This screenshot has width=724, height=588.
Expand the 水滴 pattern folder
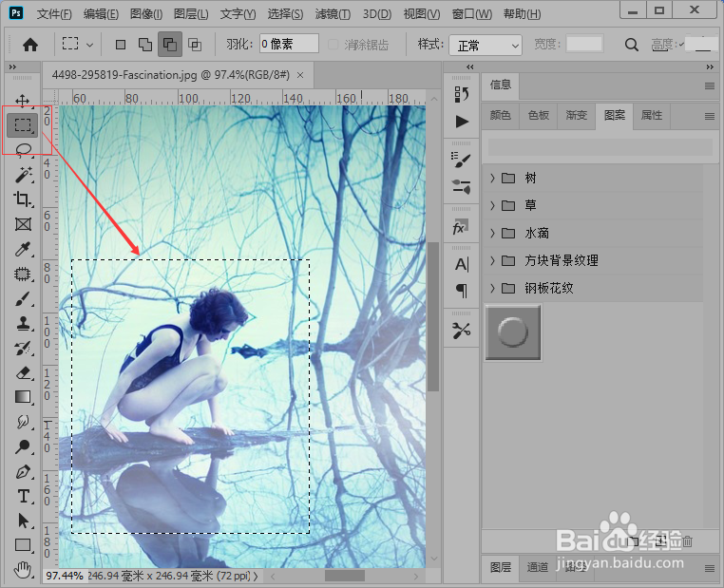[492, 233]
